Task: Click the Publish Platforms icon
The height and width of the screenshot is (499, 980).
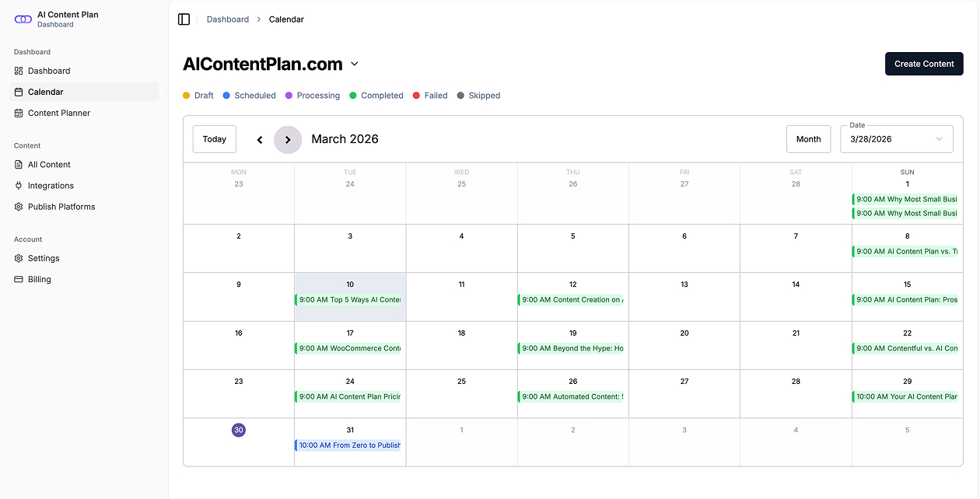Action: pos(19,206)
